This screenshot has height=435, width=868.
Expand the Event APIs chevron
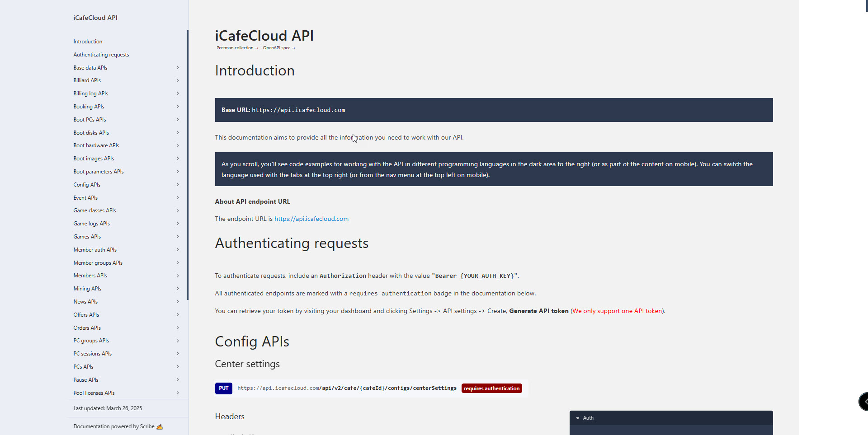tap(178, 198)
